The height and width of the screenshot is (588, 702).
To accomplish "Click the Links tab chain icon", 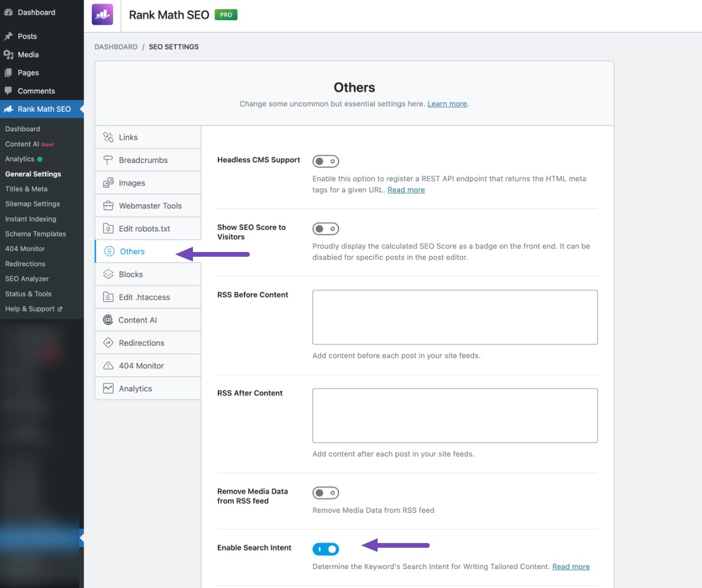I will tap(108, 137).
